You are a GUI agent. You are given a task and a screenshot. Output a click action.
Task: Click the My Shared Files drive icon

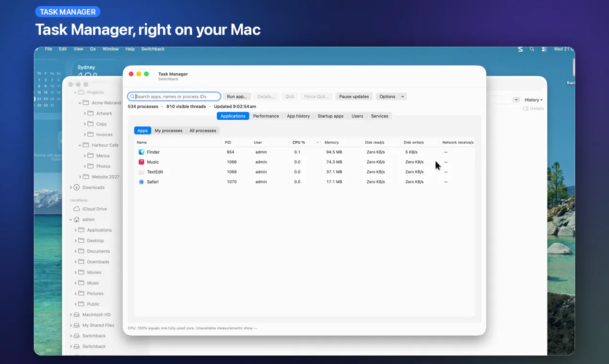coord(76,325)
